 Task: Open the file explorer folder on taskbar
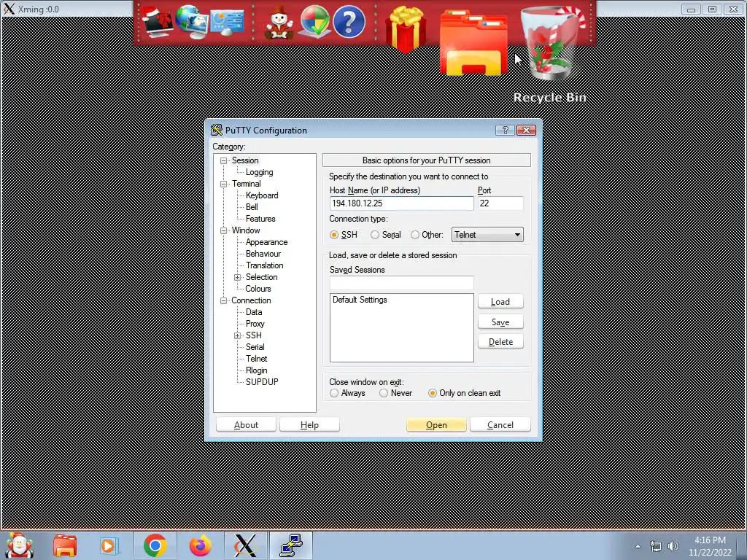point(65,545)
